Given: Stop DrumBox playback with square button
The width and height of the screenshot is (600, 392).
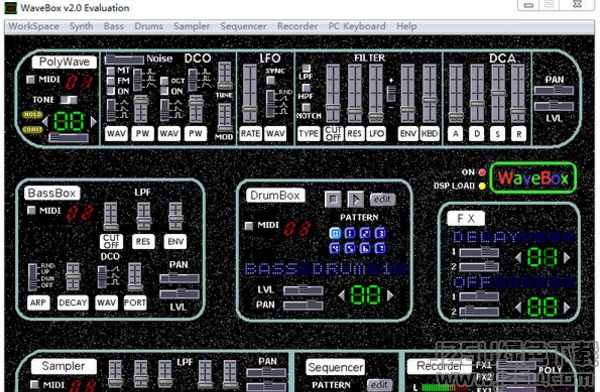Looking at the screenshot, I should click(333, 199).
